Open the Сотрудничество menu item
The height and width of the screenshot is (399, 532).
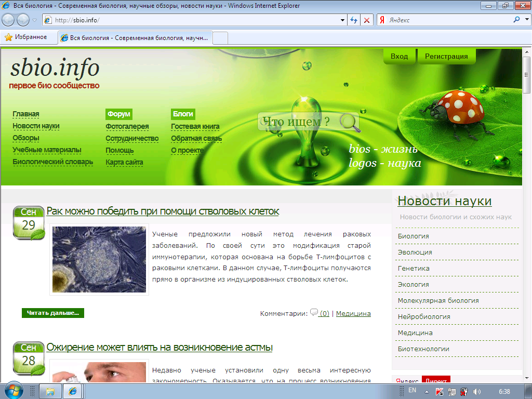click(132, 138)
